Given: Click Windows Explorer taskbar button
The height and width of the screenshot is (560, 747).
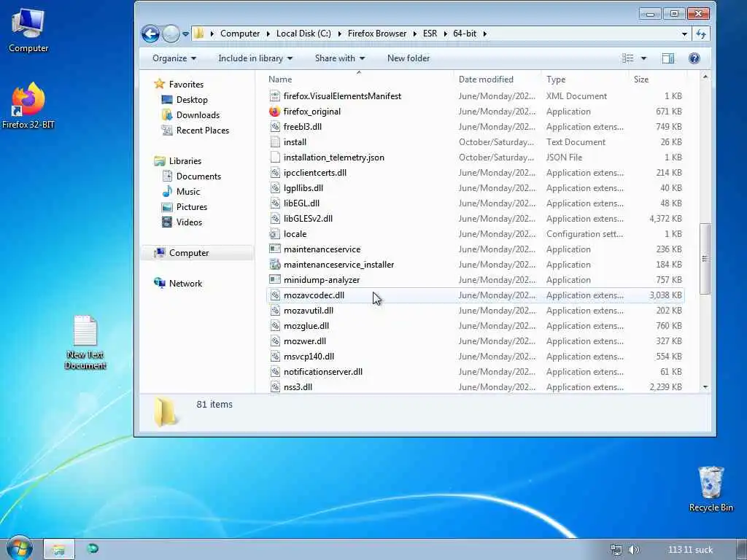Looking at the screenshot, I should (x=58, y=549).
